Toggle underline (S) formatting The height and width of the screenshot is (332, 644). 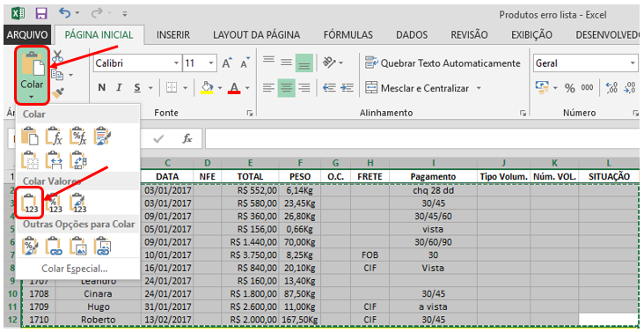tap(137, 87)
